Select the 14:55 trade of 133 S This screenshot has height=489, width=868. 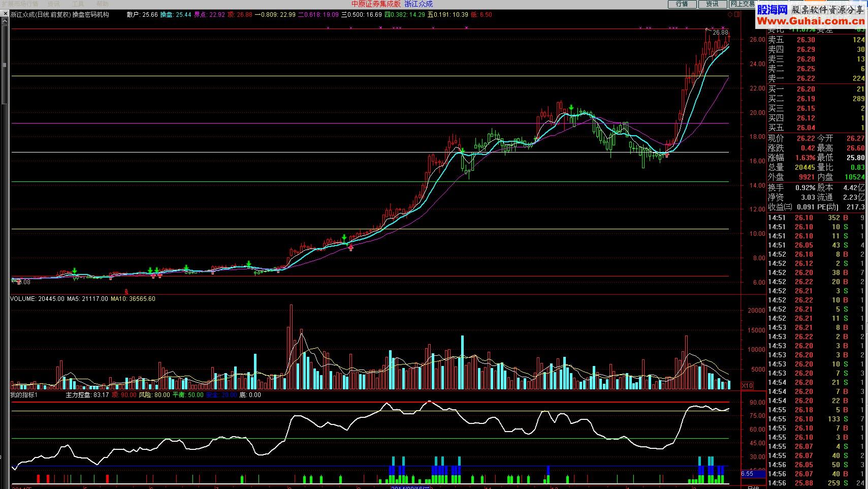[x=816, y=419]
